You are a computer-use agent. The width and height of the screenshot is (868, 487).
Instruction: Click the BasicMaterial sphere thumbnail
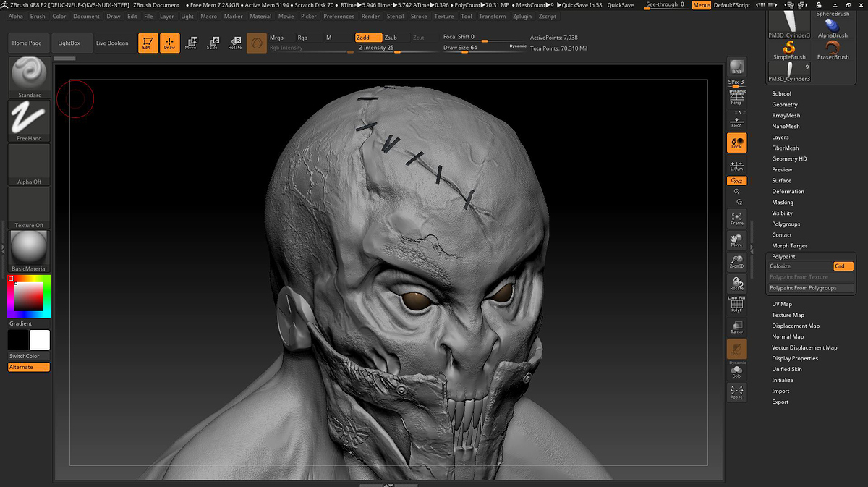tap(30, 248)
